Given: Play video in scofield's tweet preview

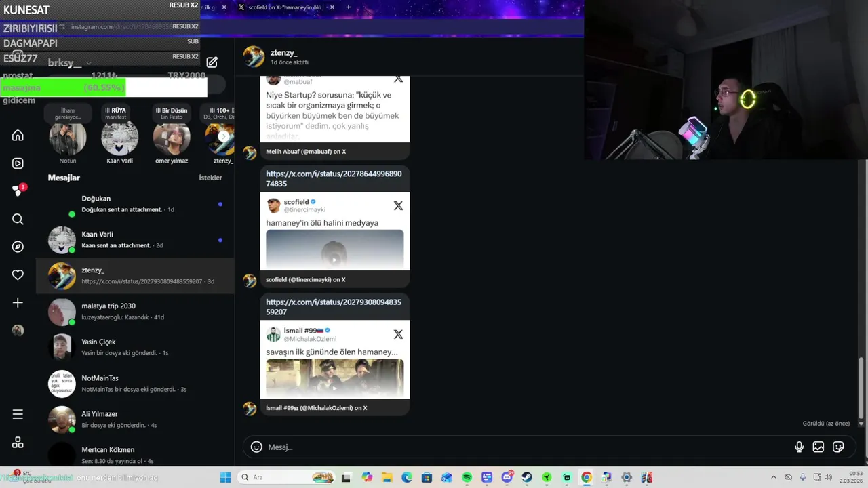Looking at the screenshot, I should pos(334,259).
